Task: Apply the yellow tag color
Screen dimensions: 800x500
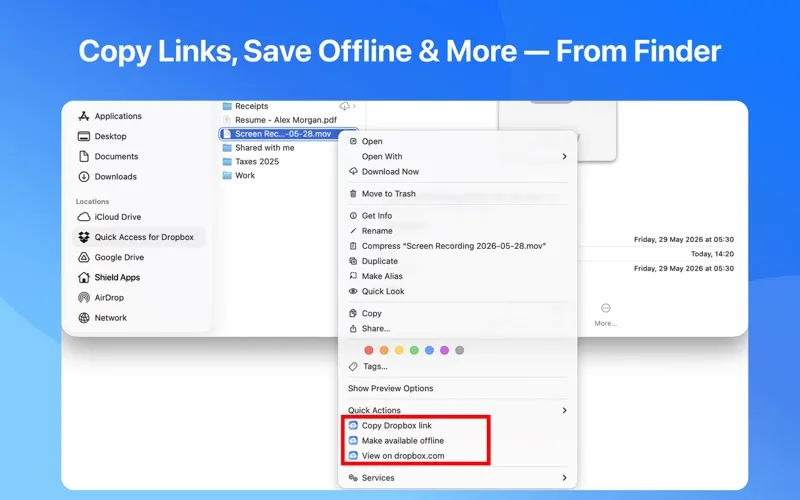Action: (399, 350)
